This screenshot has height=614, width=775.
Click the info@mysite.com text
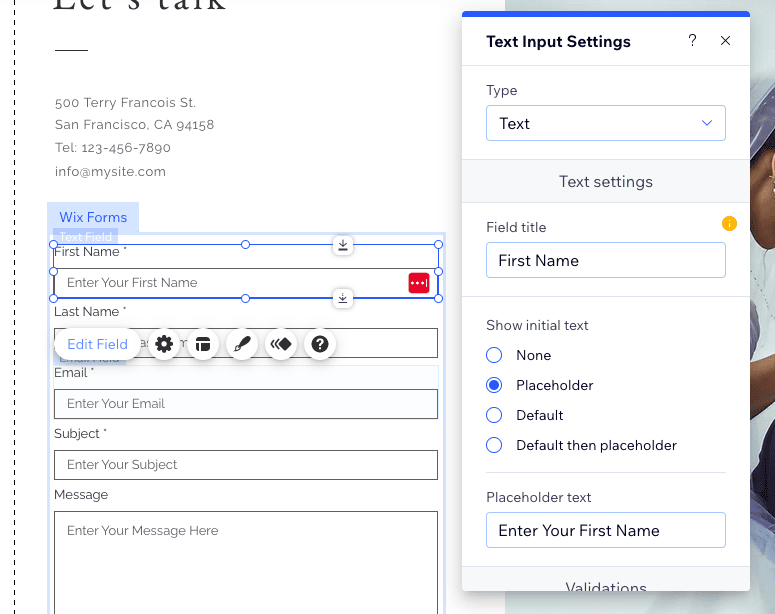(110, 172)
